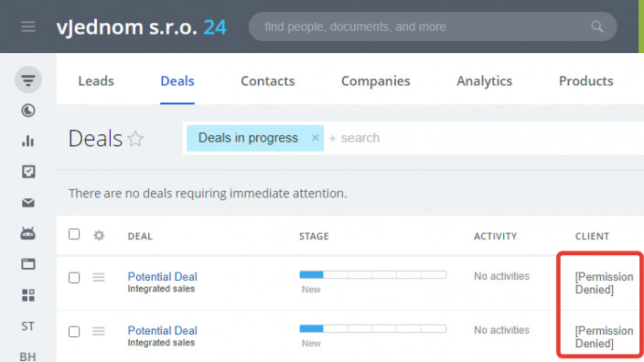Click No activities in second deal row

pos(501,330)
